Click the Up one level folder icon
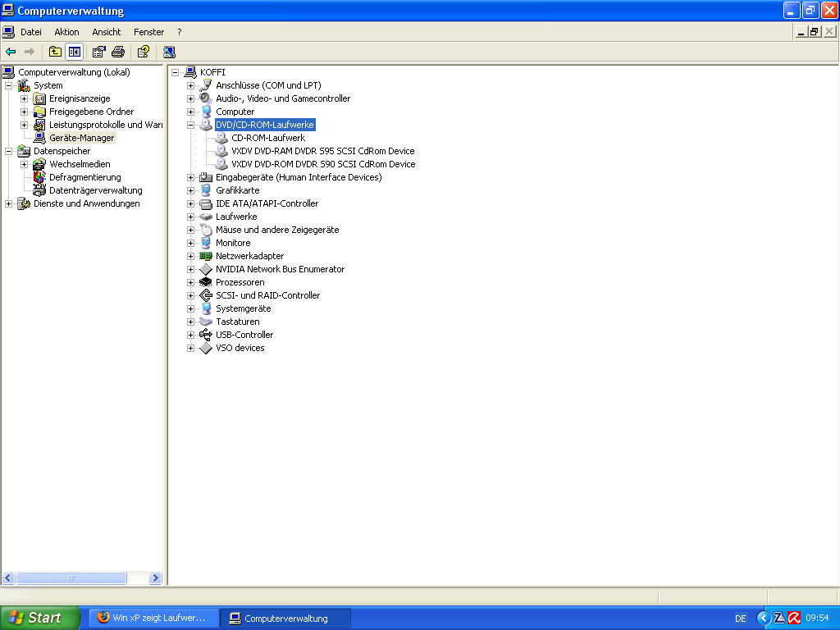This screenshot has height=630, width=840. click(55, 52)
